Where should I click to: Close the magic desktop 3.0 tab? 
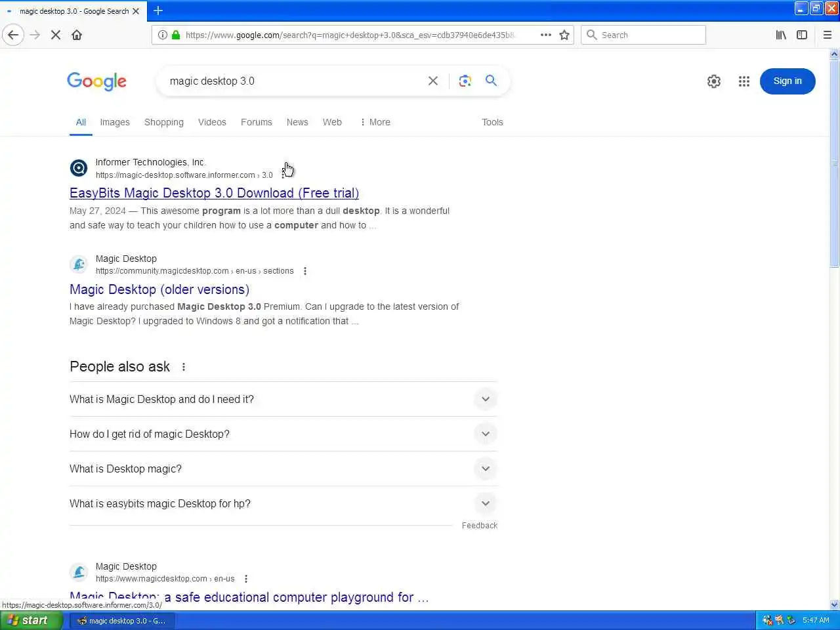click(x=136, y=11)
